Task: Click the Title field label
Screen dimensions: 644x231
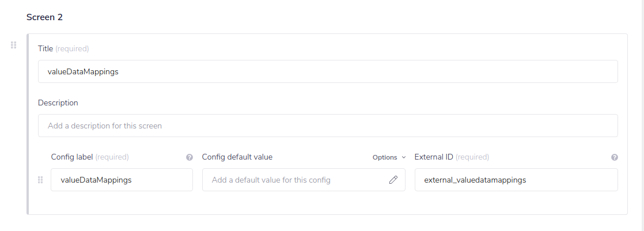Action: (46, 48)
